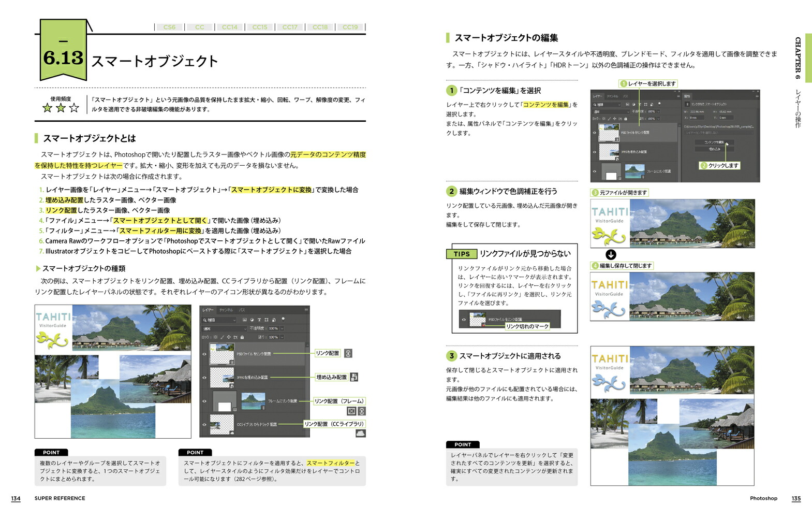The width and height of the screenshot is (812, 518).
Task: Click Y position field in Properties panel
Action: [726, 118]
